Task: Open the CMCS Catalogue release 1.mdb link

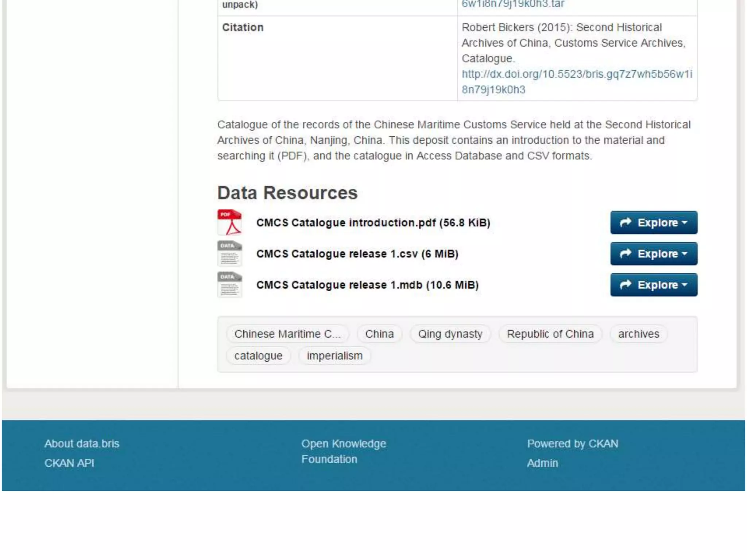Action: pos(367,285)
